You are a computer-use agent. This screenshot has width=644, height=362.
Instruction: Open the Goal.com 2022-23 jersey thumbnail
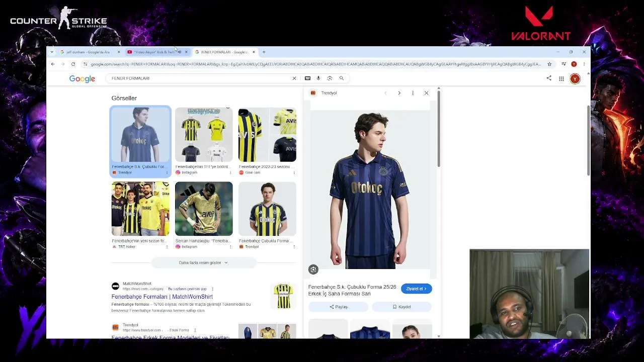coord(267,134)
